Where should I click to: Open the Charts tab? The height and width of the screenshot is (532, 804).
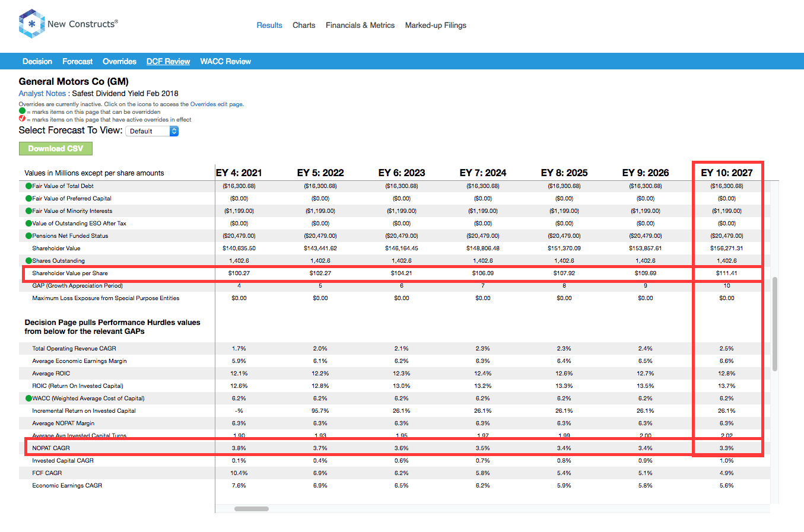[x=304, y=26]
